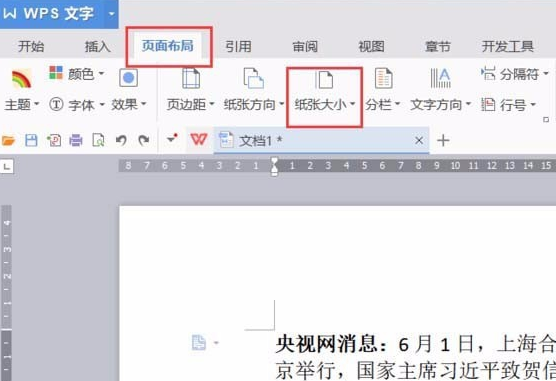Click the 效果 effects circle icon
Image resolution: width=556 pixels, height=381 pixels.
128,78
